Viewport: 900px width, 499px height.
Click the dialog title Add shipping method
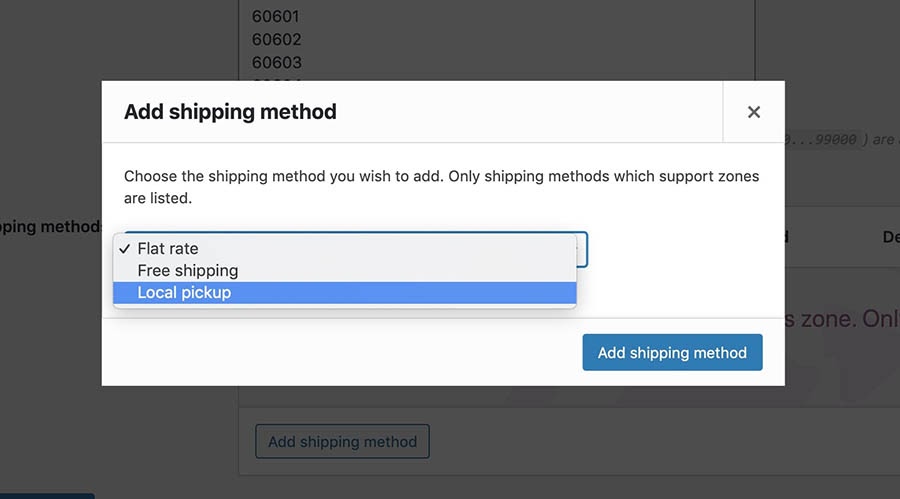pyautogui.click(x=230, y=112)
